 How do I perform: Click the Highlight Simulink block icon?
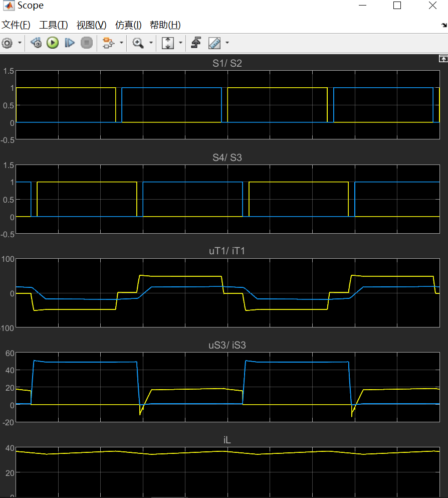pos(108,43)
